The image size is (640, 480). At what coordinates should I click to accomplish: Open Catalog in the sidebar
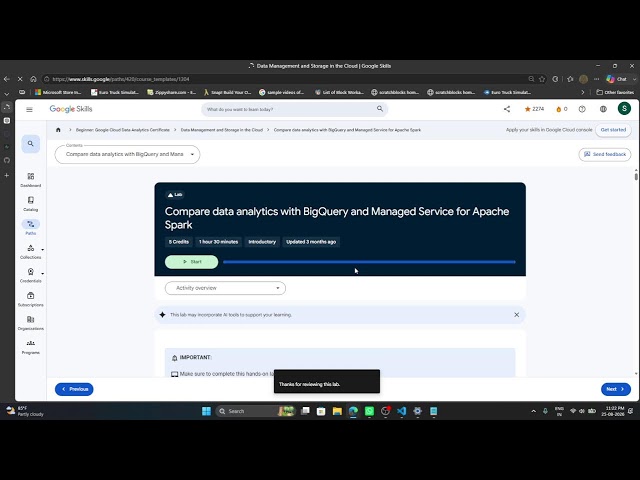tap(31, 204)
